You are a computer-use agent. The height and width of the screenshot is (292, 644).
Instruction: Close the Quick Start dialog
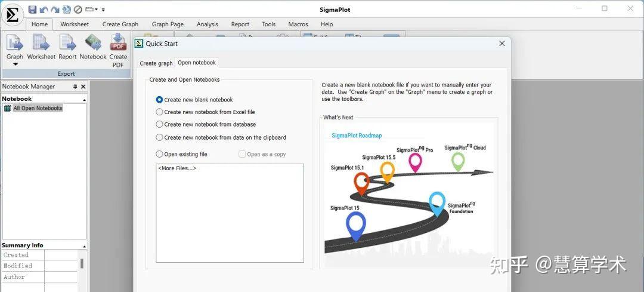tap(502, 44)
